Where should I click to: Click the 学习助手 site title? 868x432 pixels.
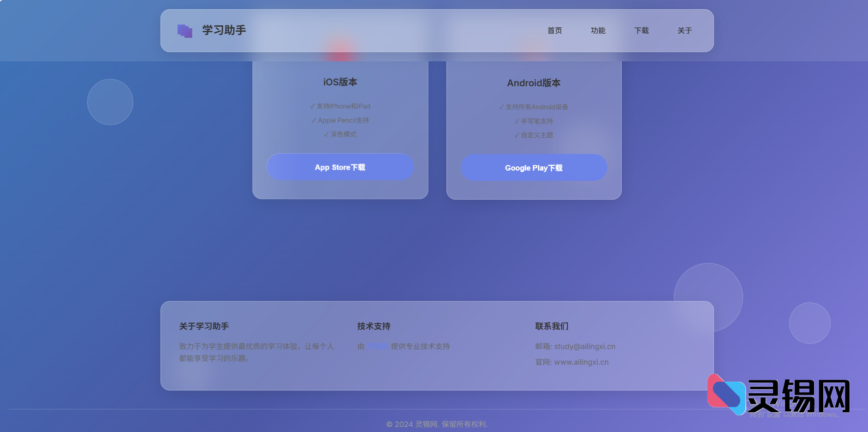(224, 30)
